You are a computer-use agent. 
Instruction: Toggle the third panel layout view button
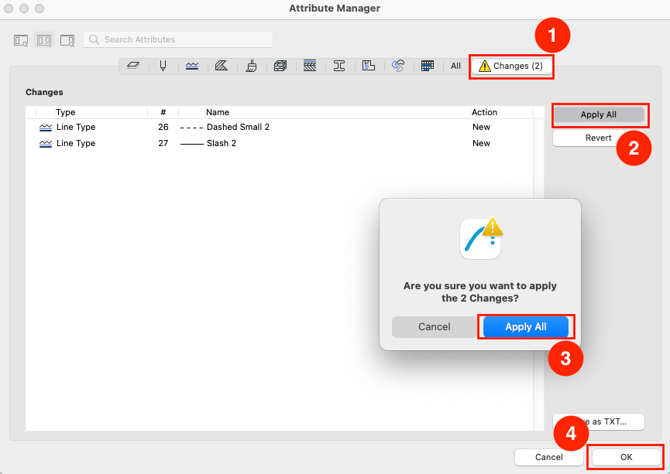click(67, 40)
